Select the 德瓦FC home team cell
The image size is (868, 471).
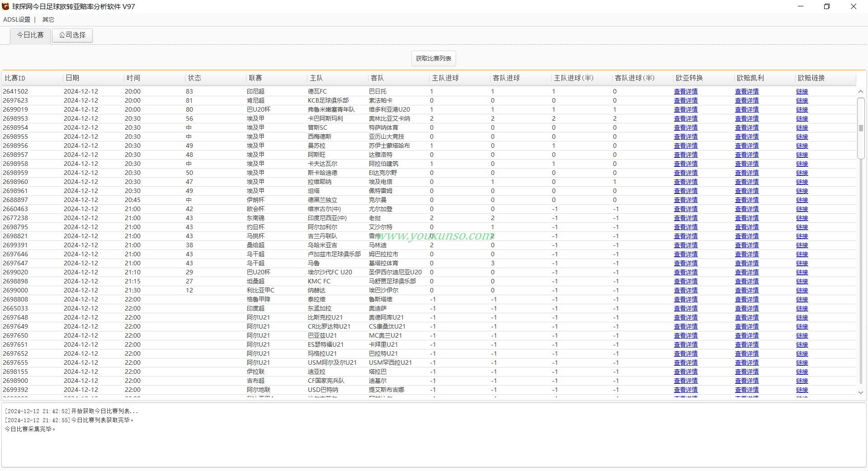coord(317,91)
